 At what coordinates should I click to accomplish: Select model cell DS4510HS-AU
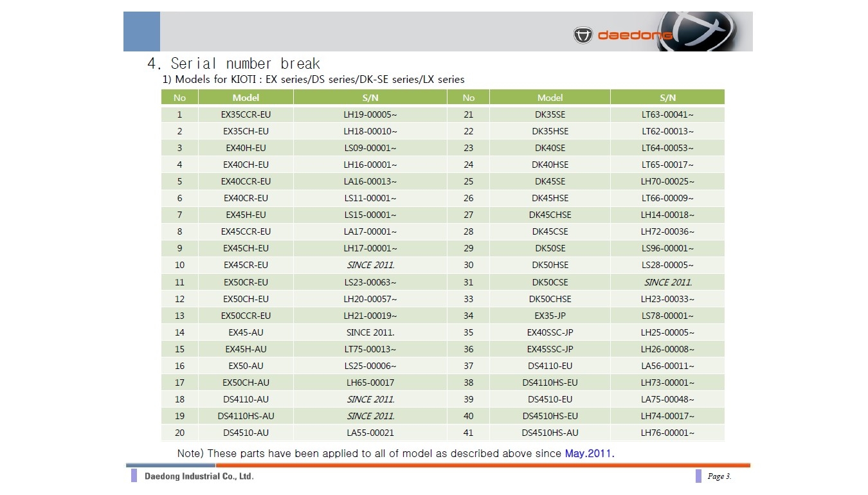coord(550,433)
